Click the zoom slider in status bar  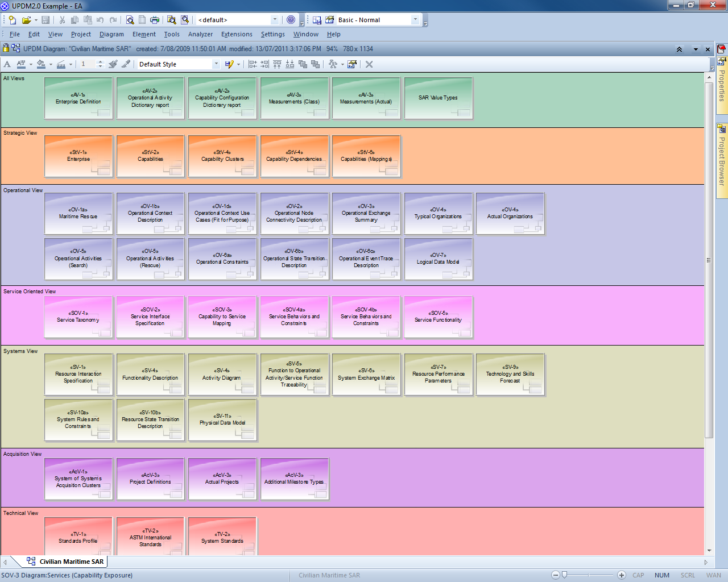565,575
